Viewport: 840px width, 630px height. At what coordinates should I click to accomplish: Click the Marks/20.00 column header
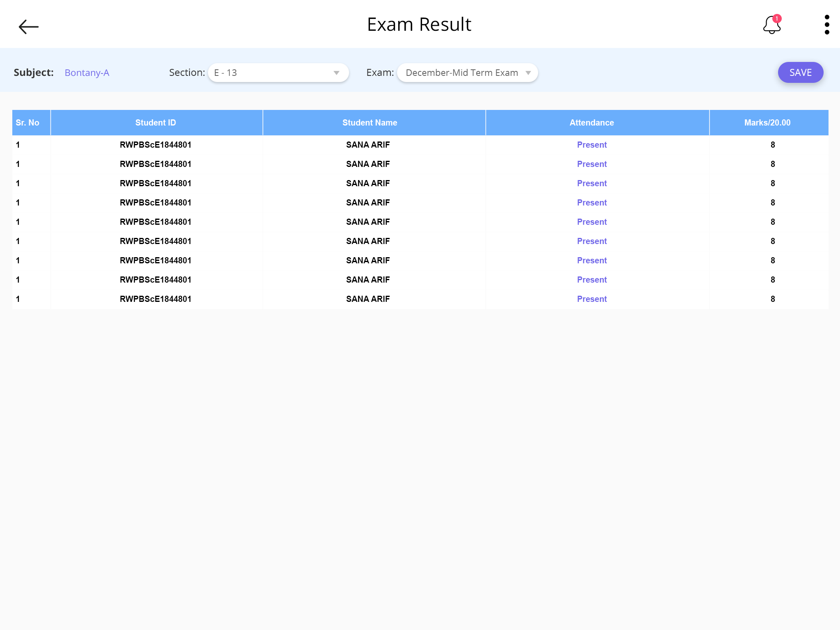click(x=767, y=123)
